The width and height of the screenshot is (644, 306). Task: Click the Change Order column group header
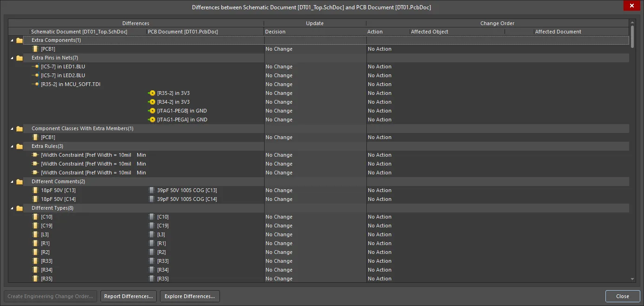(x=498, y=23)
